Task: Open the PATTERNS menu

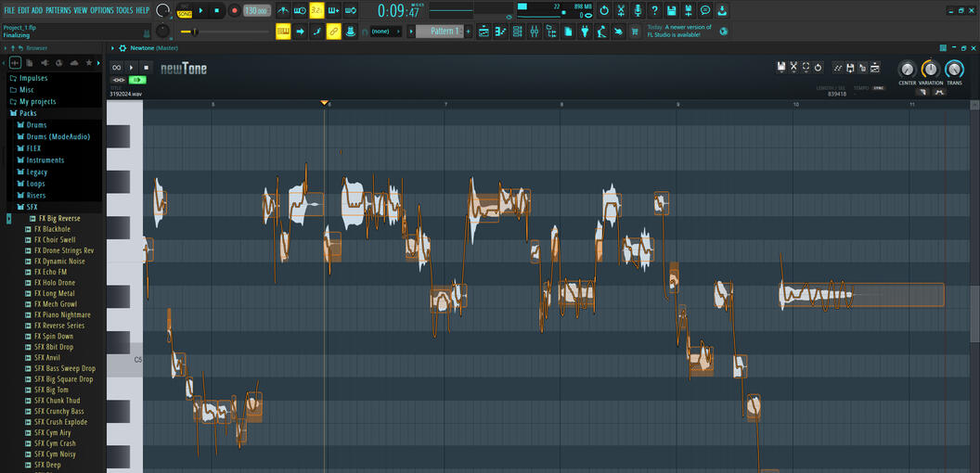Action: pos(58,10)
